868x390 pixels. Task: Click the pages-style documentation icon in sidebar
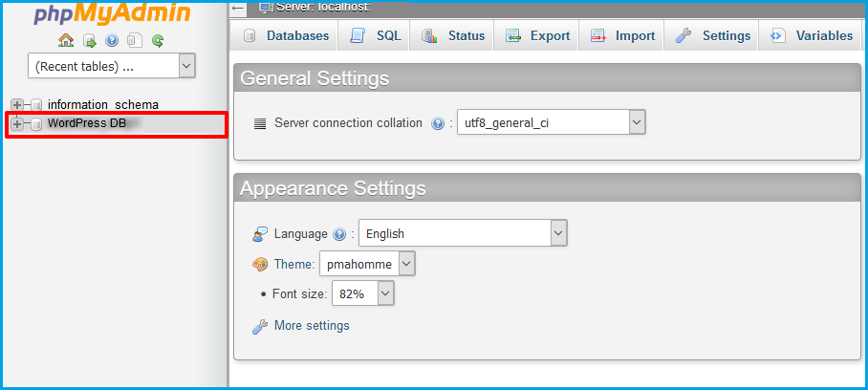(x=135, y=41)
